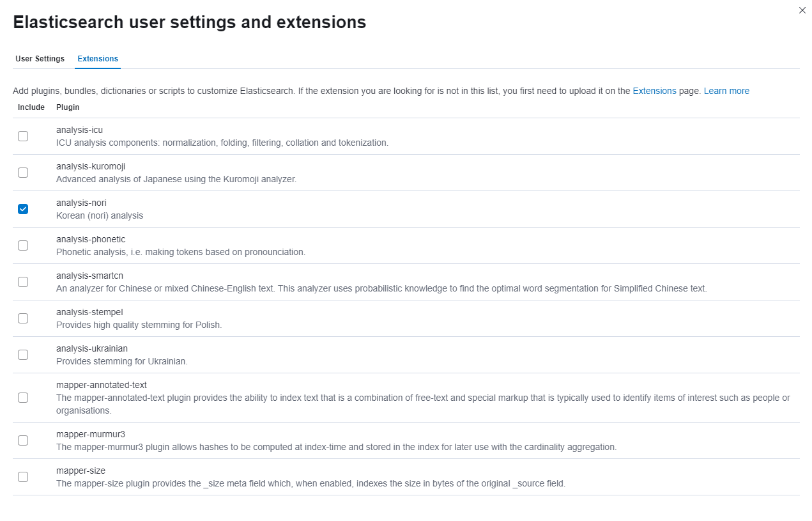Viewport: 812px width, 521px height.
Task: Check the analysis-ukrainian plugin box
Action: click(23, 355)
